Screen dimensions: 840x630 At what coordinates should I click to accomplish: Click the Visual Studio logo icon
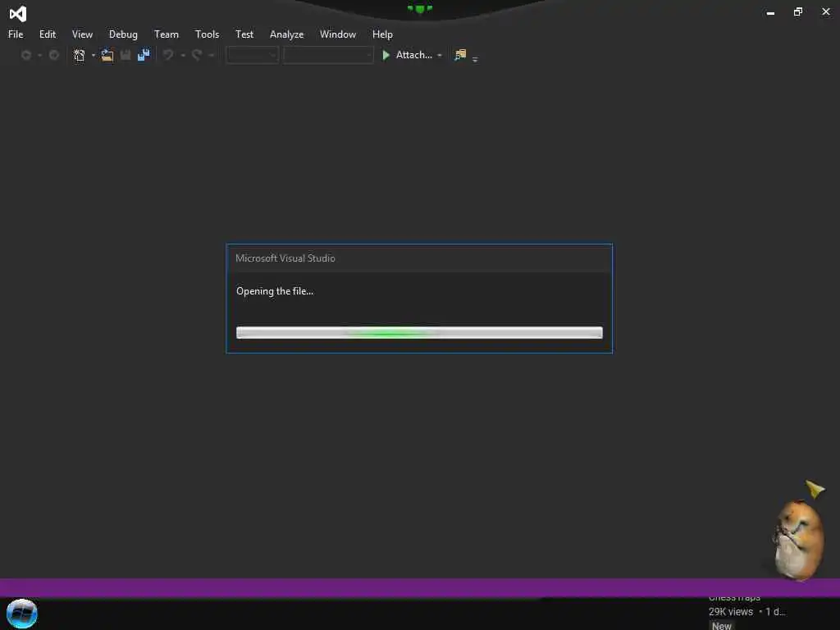pos(18,14)
